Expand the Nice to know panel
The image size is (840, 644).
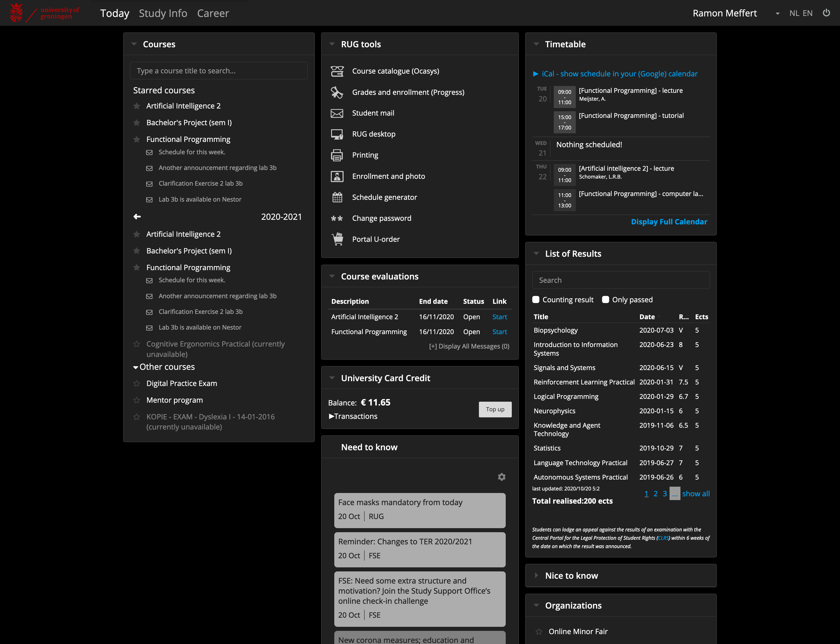click(537, 575)
